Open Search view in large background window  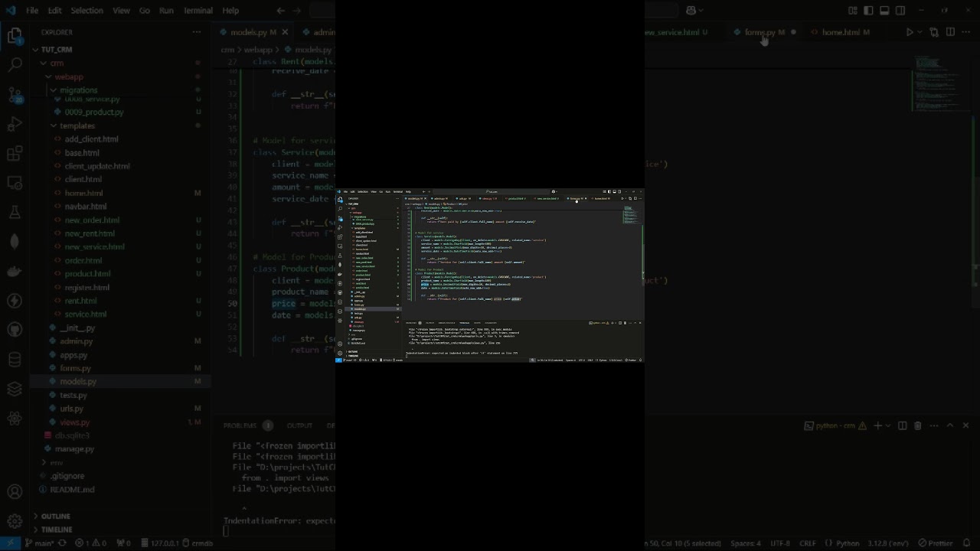coord(15,64)
